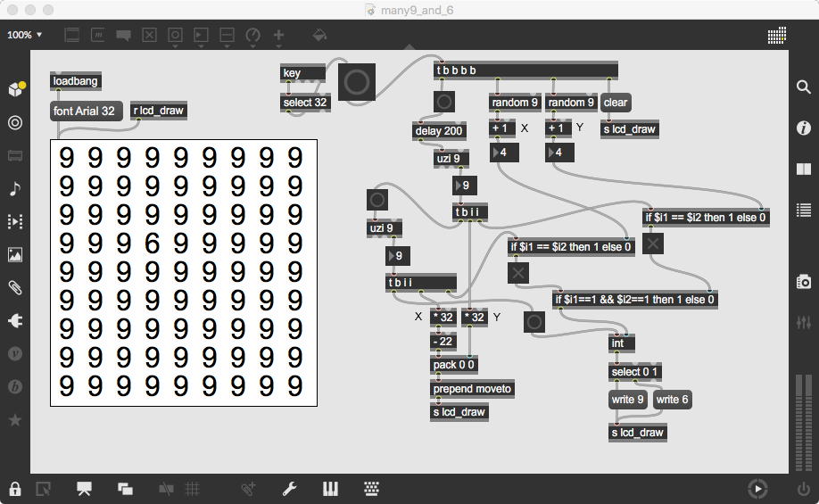Add a comment box from toolbar
The height and width of the screenshot is (504, 819).
[123, 35]
